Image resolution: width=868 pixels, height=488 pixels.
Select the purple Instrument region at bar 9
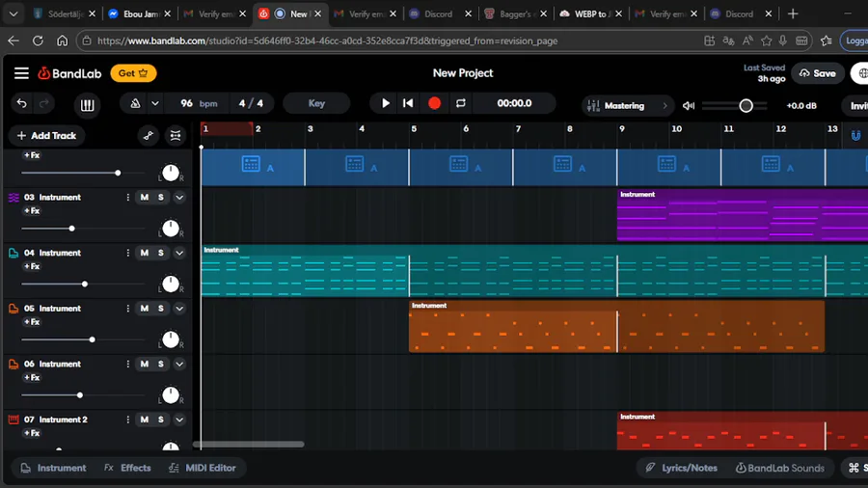[x=742, y=216]
